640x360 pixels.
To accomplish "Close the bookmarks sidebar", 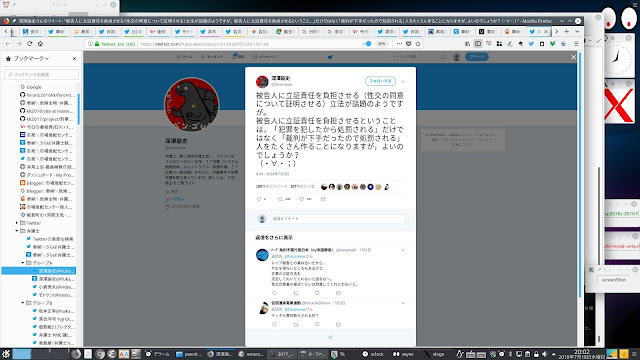I will (x=74, y=59).
